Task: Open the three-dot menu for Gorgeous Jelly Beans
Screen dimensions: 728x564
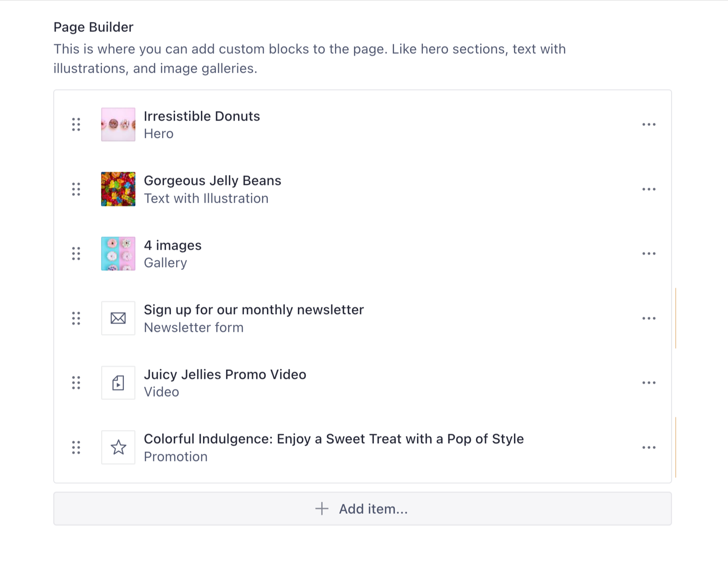Action: click(x=649, y=189)
